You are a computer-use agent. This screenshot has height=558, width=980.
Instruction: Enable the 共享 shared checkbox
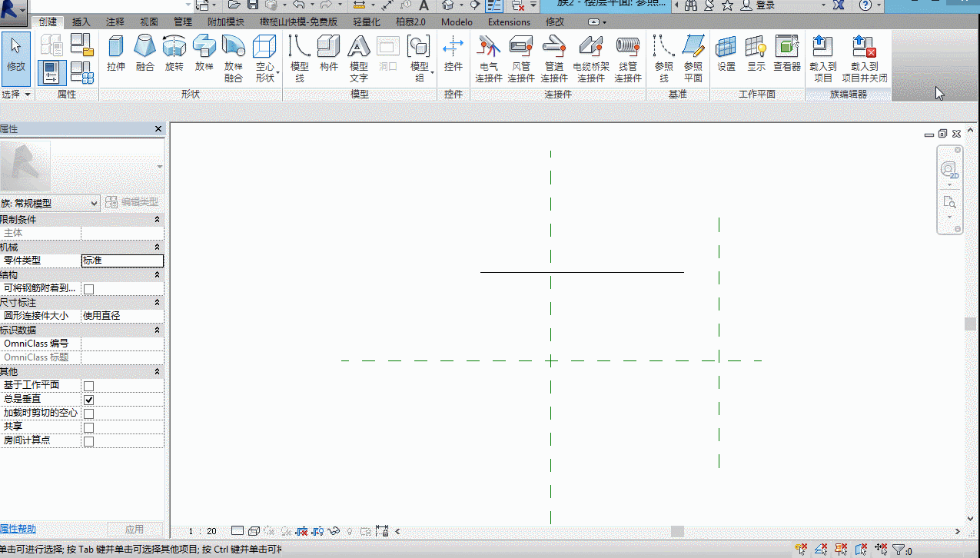click(x=88, y=427)
